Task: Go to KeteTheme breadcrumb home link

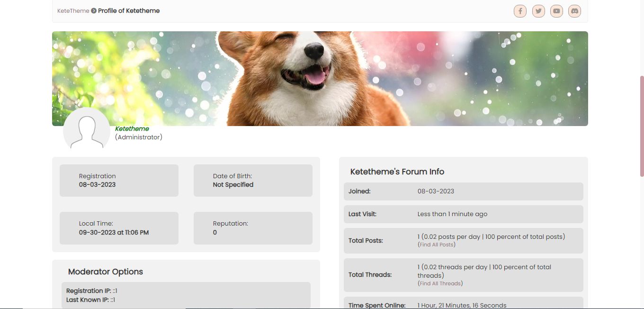Action: 73,11
